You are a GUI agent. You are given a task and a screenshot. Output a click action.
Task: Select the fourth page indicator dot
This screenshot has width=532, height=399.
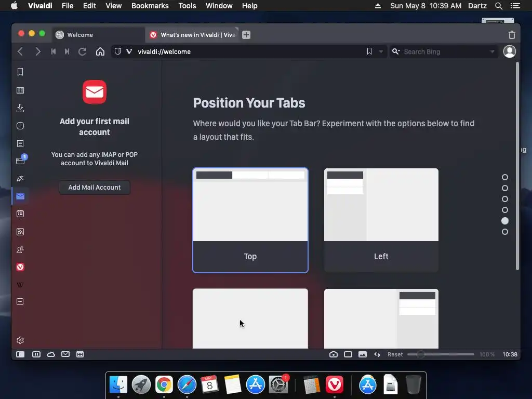505,210
